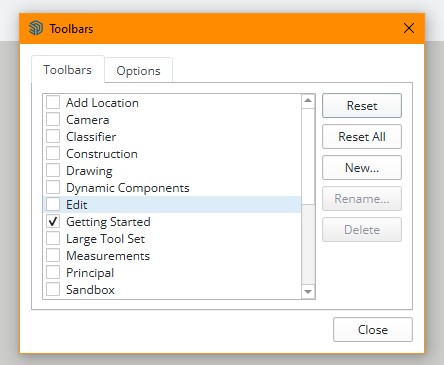Enable the Add Location toolbar checkbox
The image size is (444, 365).
pyautogui.click(x=53, y=102)
